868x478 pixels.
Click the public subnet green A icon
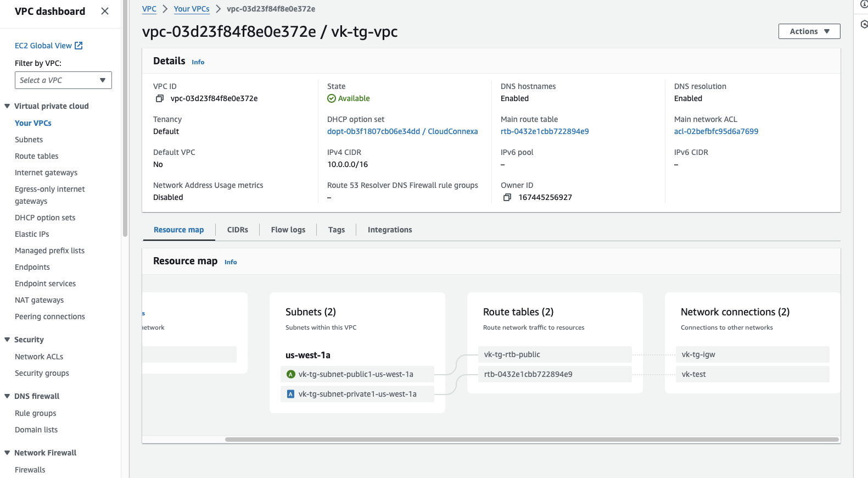click(x=291, y=374)
